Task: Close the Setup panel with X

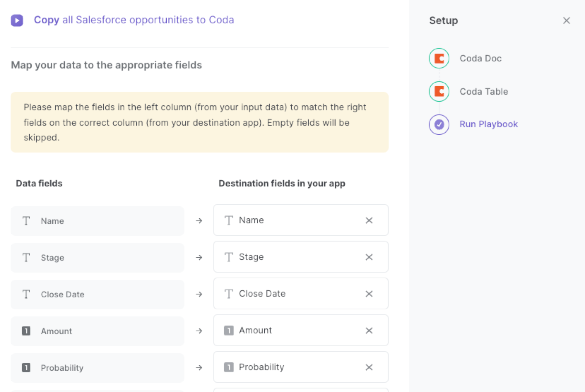Action: [x=566, y=20]
